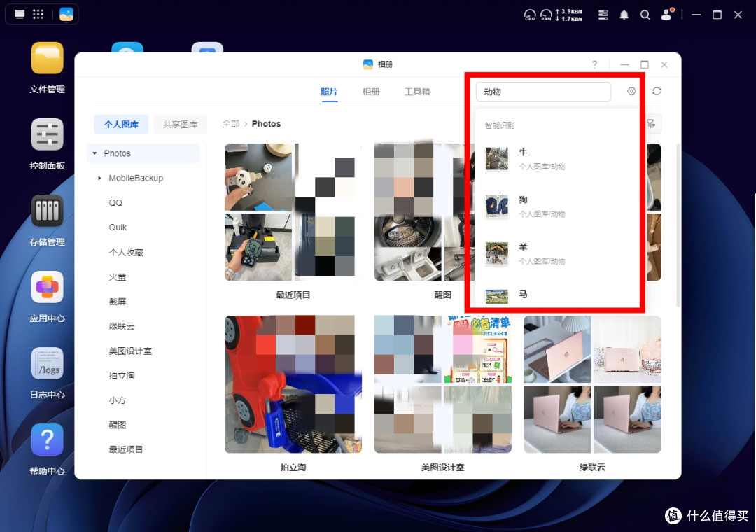Open the 个人收藏 folder in sidebar

point(126,252)
